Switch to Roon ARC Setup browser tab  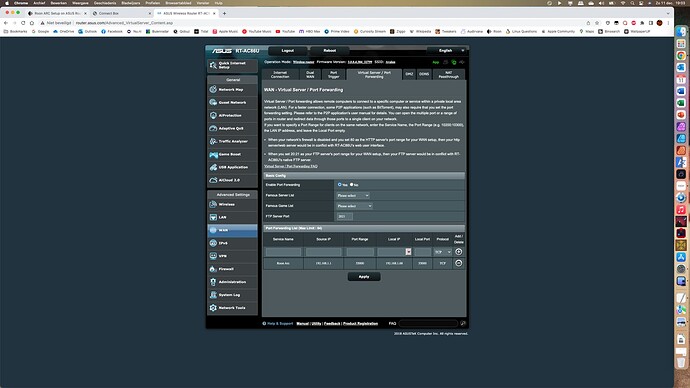(56, 13)
